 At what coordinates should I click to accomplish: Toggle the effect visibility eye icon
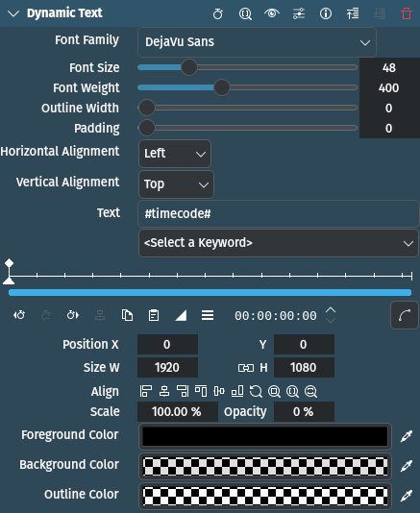pyautogui.click(x=272, y=13)
